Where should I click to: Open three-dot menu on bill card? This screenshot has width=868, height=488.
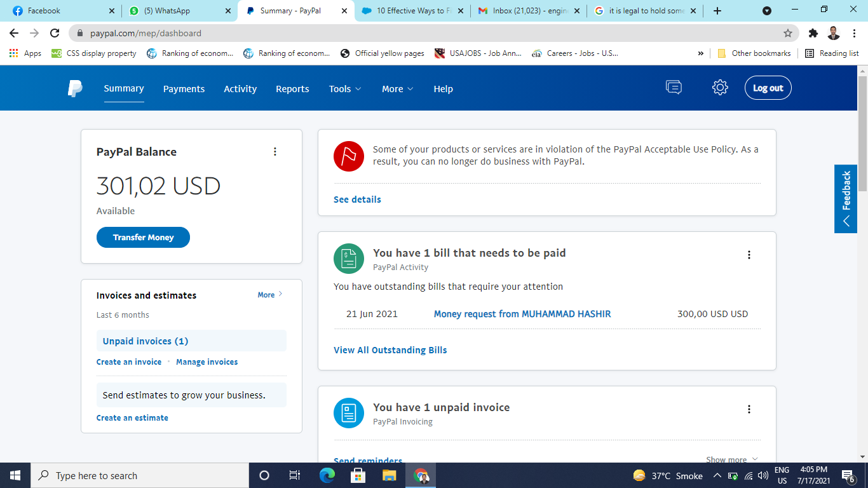749,255
